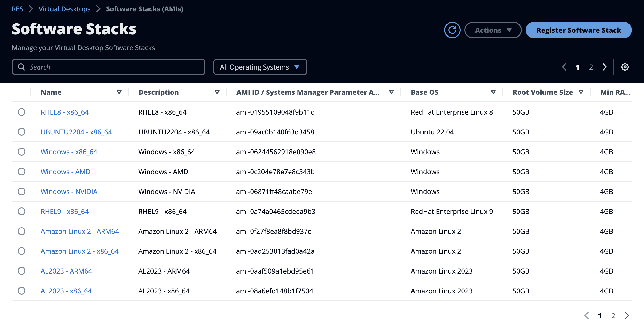644x330 pixels.
Task: Click Register Software Stack
Action: pos(579,30)
